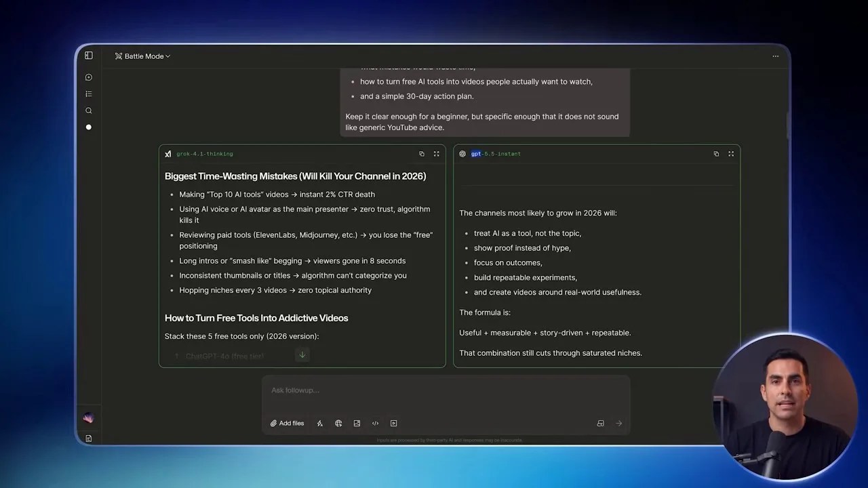The image size is (868, 488).
Task: Open the document icon at sidebar bottom
Action: [89, 439]
